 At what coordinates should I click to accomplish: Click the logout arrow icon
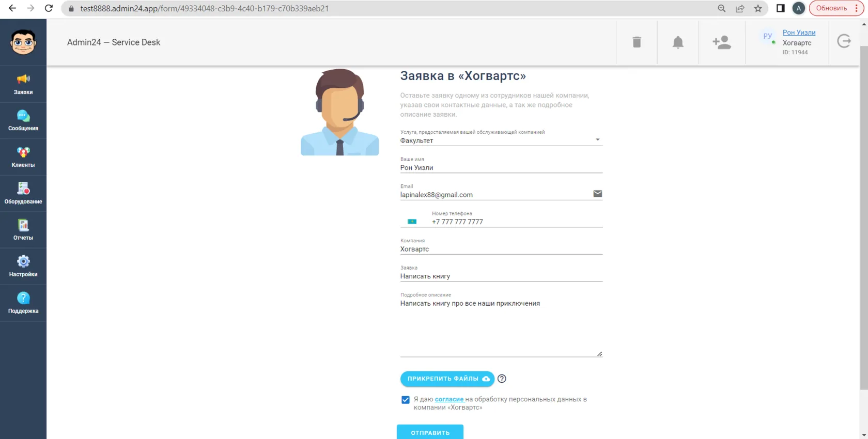coord(844,41)
